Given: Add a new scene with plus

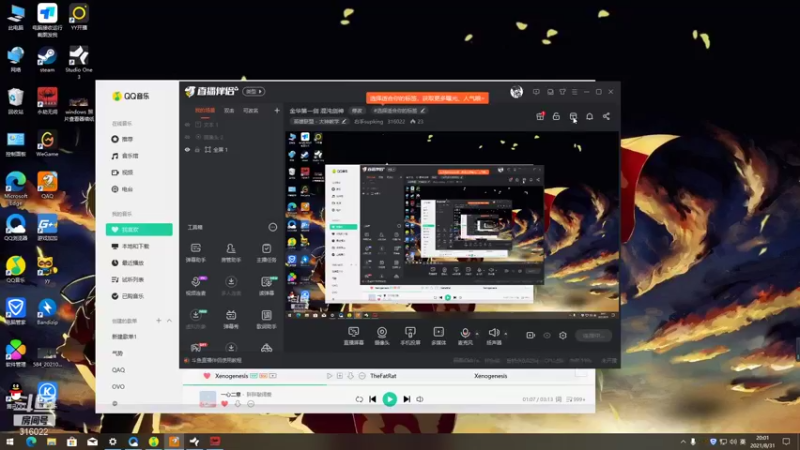Looking at the screenshot, I should point(277,110).
